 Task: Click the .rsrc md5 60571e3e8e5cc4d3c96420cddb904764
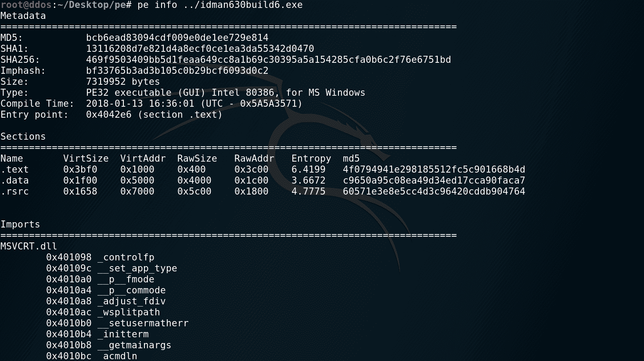tap(434, 191)
